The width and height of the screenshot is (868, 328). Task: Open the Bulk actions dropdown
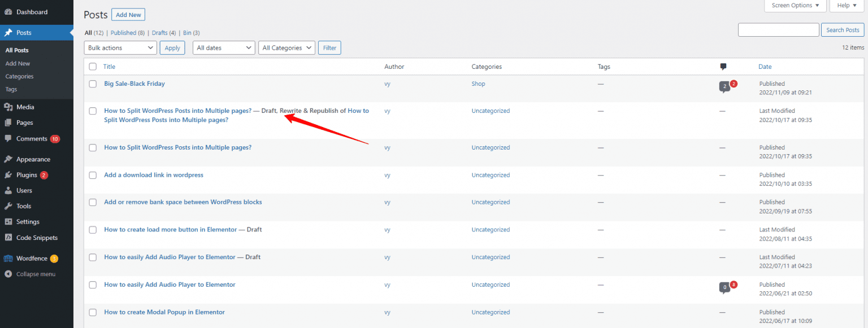point(120,47)
